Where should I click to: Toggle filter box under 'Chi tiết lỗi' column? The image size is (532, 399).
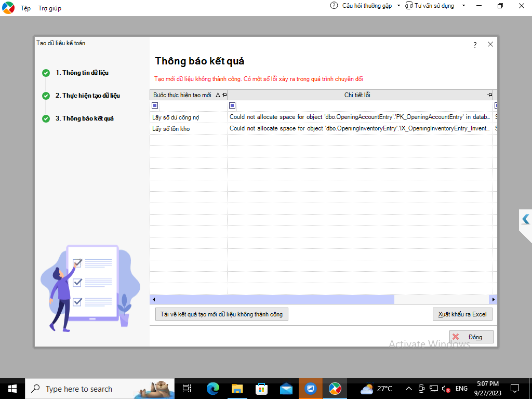click(232, 105)
